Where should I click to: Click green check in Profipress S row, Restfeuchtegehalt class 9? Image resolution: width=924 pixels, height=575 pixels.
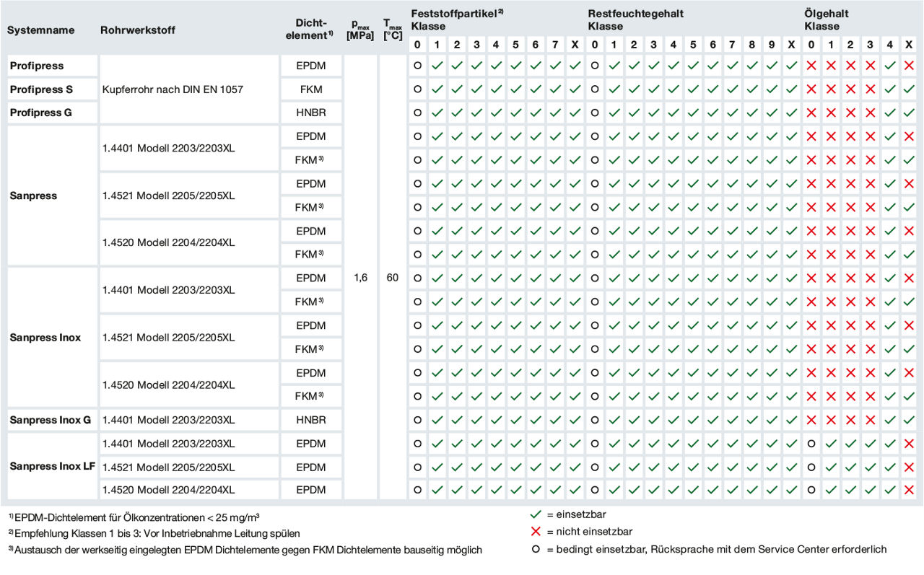pyautogui.click(x=772, y=89)
